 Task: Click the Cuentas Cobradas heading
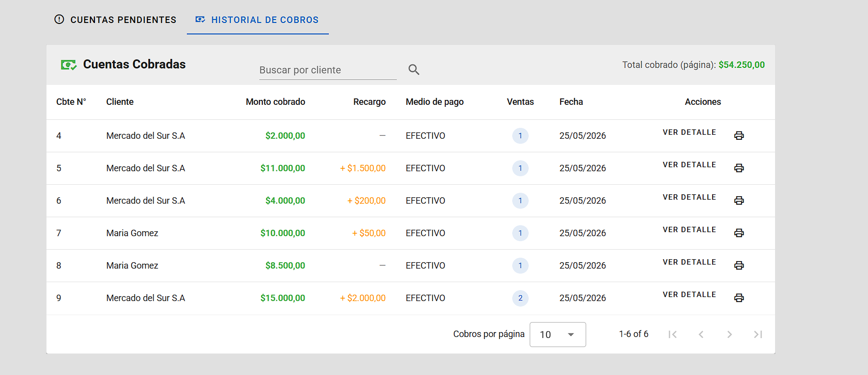click(134, 64)
